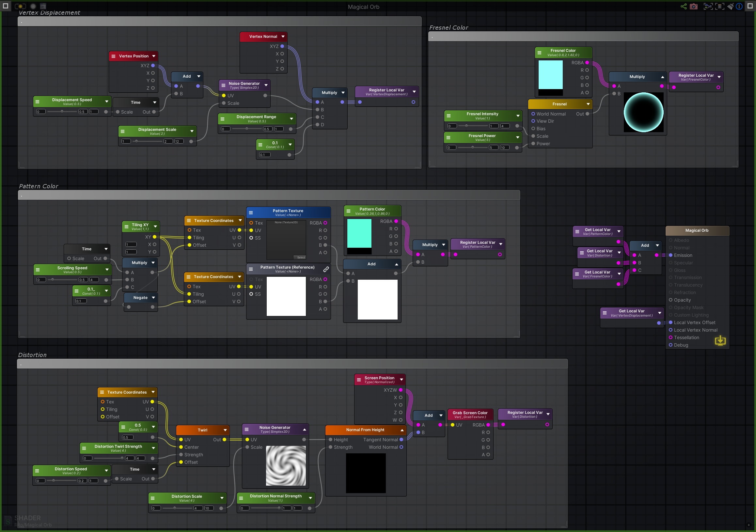This screenshot has height=532, width=756.
Task: Click the Magical Orb title tab
Action: 364,7
